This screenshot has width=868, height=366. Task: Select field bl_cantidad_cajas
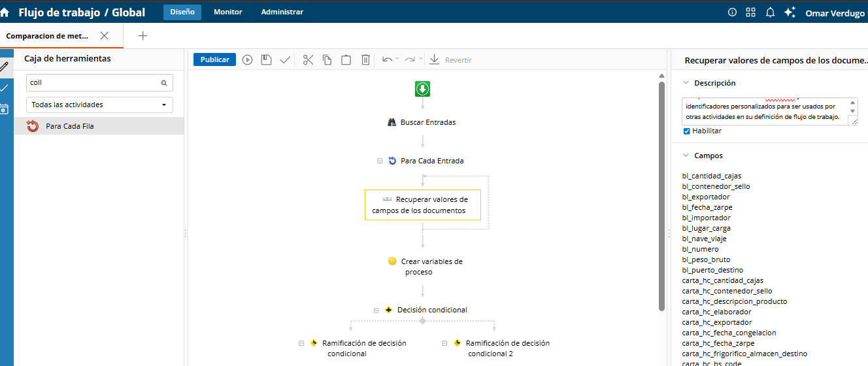(712, 176)
